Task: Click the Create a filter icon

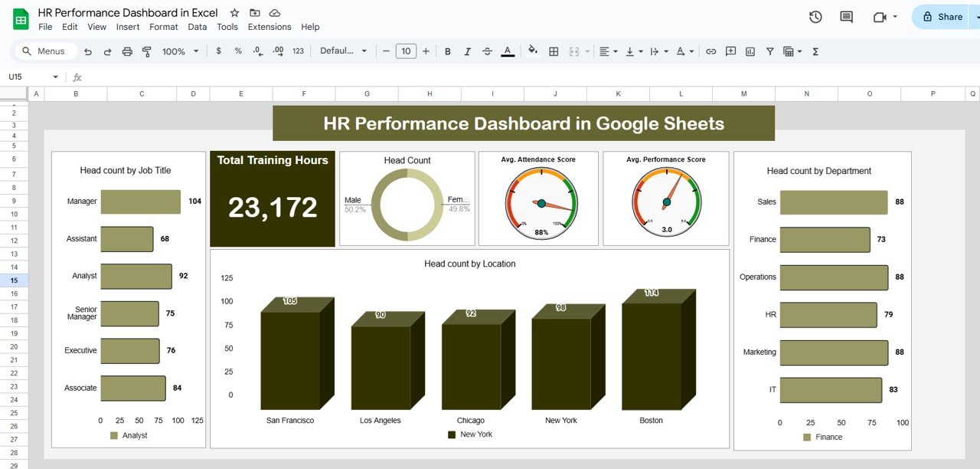Action: tap(769, 51)
